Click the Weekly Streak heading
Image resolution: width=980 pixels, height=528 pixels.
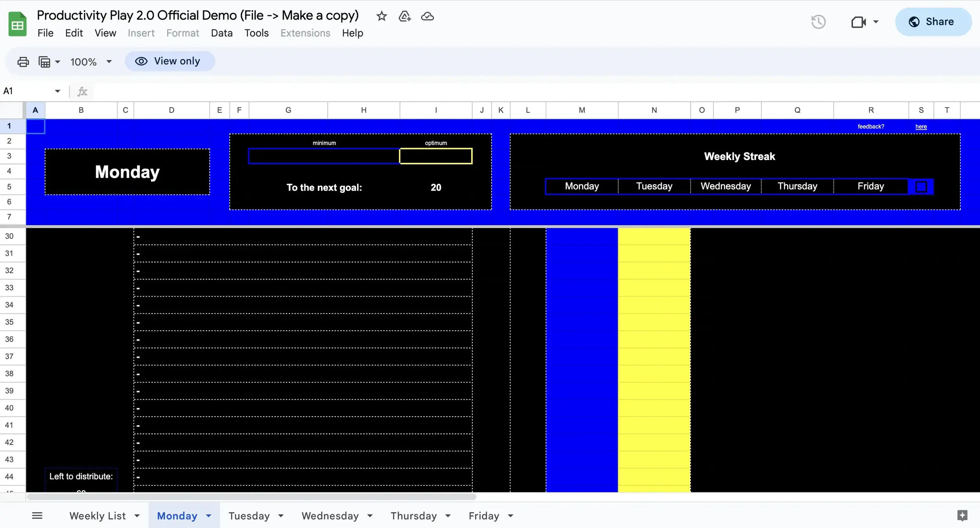pyautogui.click(x=739, y=157)
